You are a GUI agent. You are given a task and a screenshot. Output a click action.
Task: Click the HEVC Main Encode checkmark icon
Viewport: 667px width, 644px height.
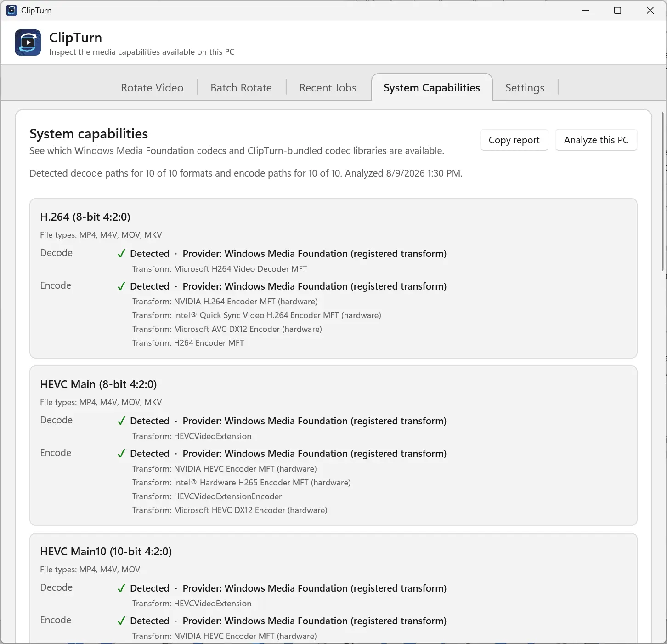tap(121, 454)
